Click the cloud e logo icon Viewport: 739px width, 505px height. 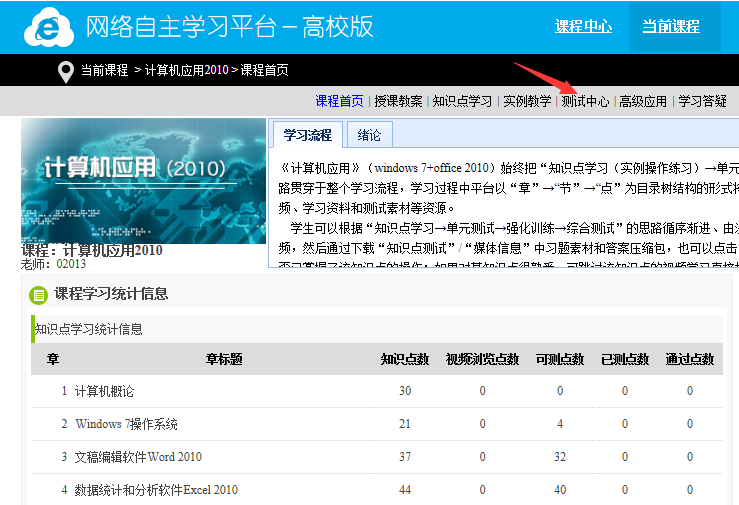49,27
